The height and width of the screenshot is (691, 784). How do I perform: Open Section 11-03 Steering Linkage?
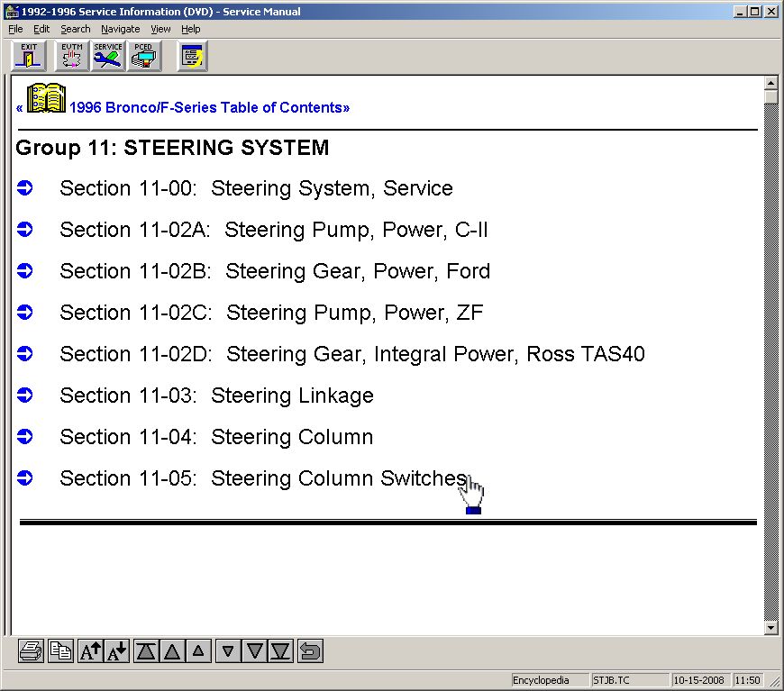click(x=216, y=396)
